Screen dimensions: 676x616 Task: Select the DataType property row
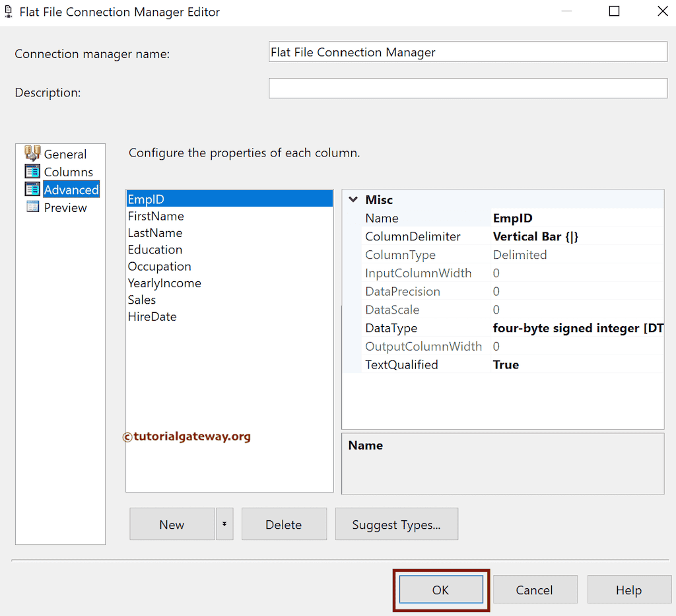[x=462, y=327]
